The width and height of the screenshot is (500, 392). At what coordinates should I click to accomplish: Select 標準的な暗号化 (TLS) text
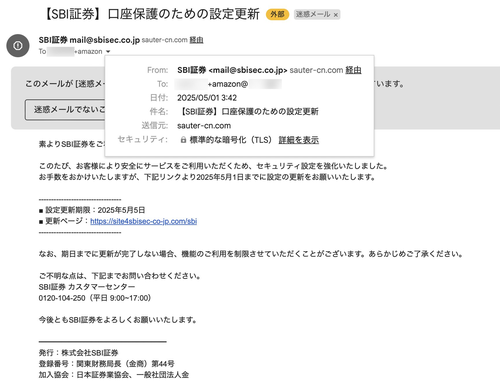231,140
